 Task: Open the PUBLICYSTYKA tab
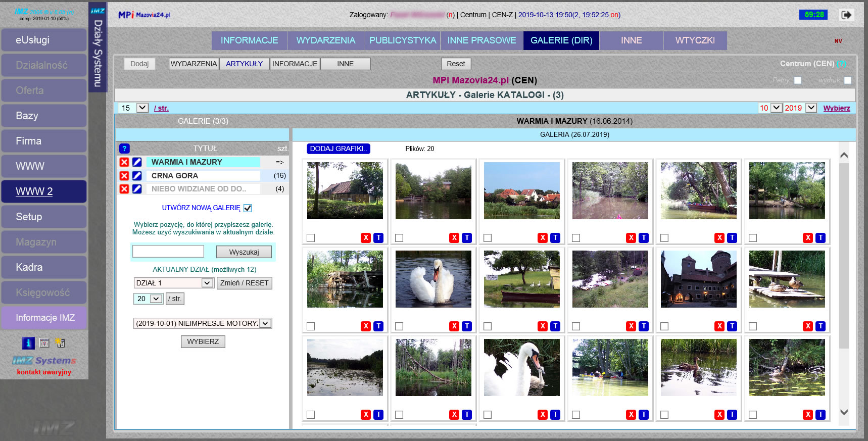pos(403,40)
